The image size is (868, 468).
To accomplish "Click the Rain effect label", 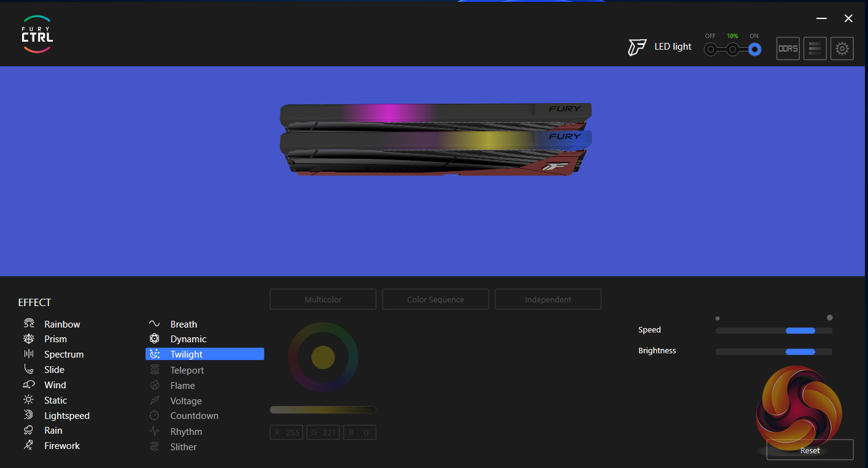I will [x=53, y=431].
